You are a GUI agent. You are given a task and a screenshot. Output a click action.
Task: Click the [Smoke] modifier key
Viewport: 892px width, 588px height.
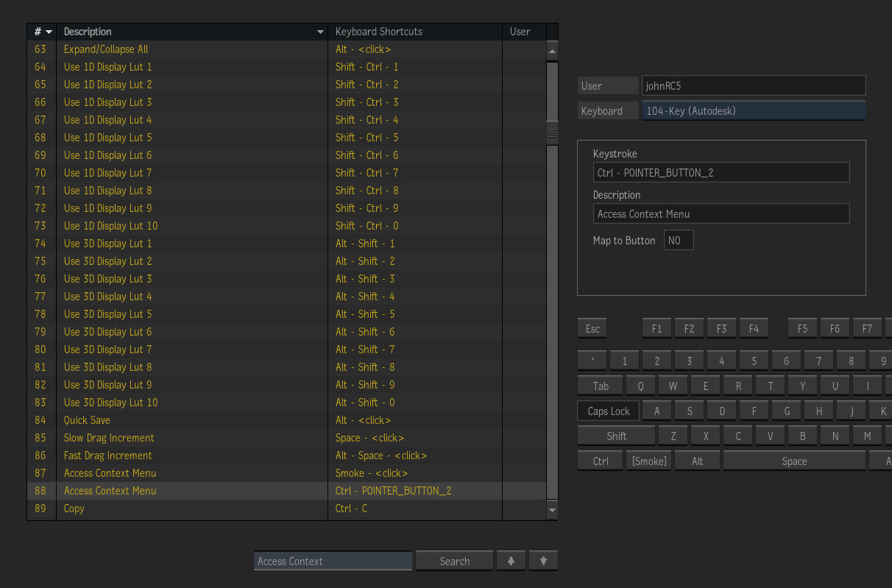tap(648, 461)
